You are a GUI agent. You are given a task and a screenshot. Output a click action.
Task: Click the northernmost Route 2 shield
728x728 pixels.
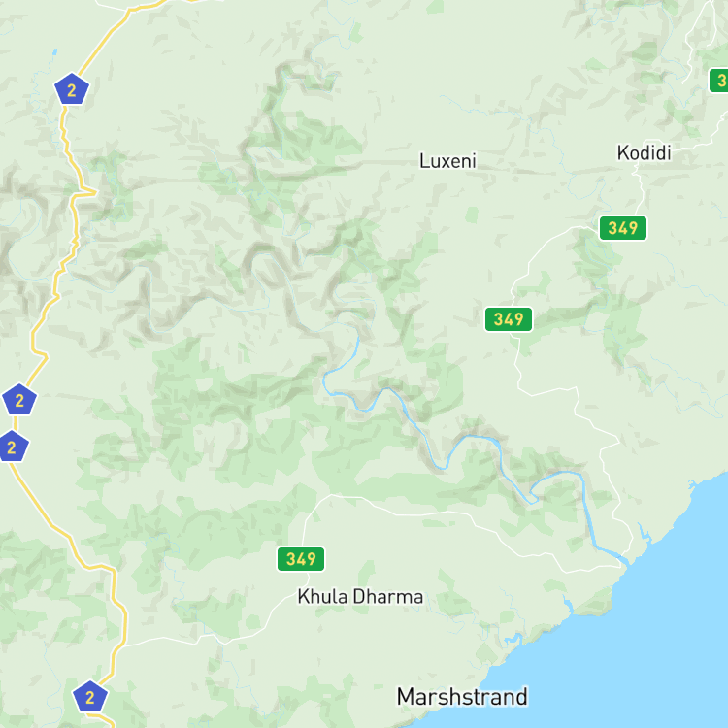(x=72, y=89)
